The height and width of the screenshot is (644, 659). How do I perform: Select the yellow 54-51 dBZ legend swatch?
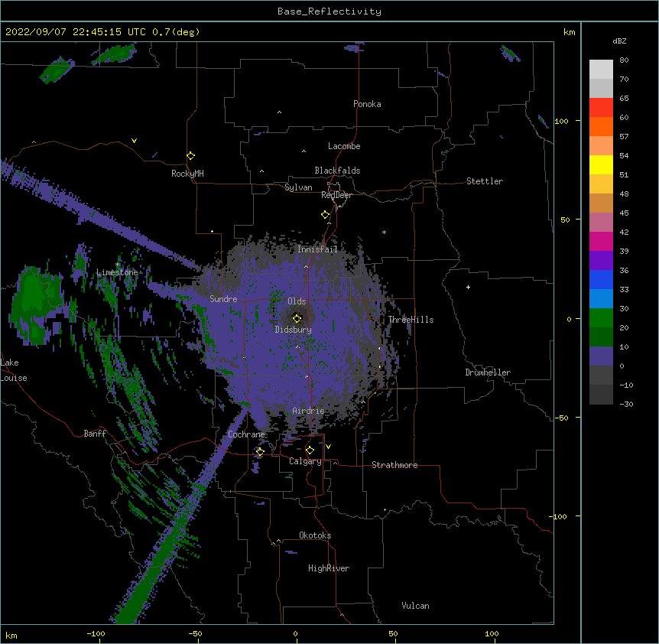point(601,164)
